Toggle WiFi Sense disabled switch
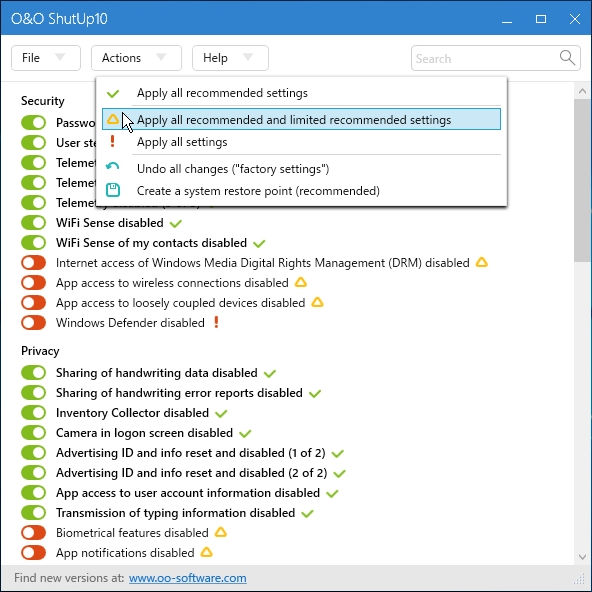This screenshot has width=592, height=592. 34,223
